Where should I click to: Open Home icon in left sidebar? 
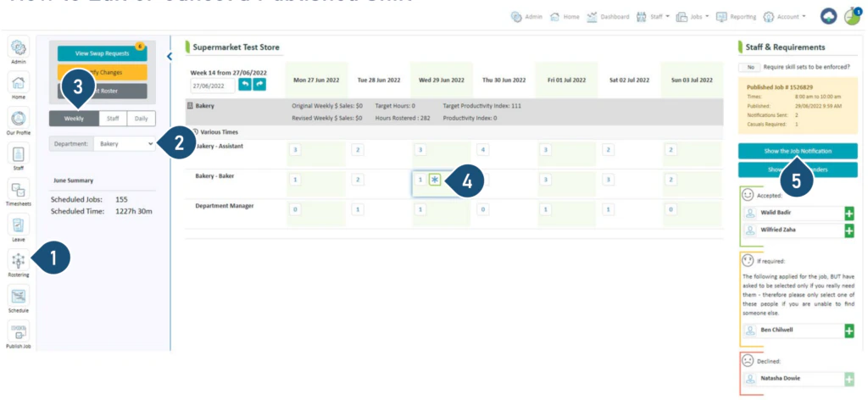[19, 84]
